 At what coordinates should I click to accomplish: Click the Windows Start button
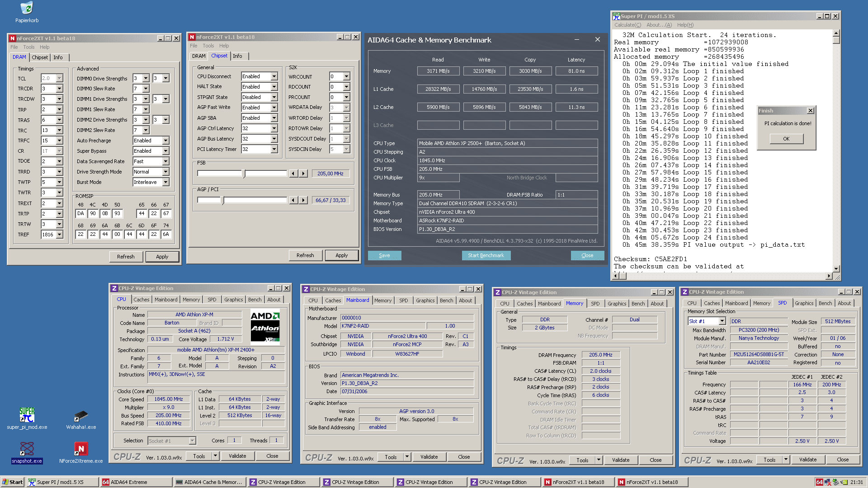point(12,482)
